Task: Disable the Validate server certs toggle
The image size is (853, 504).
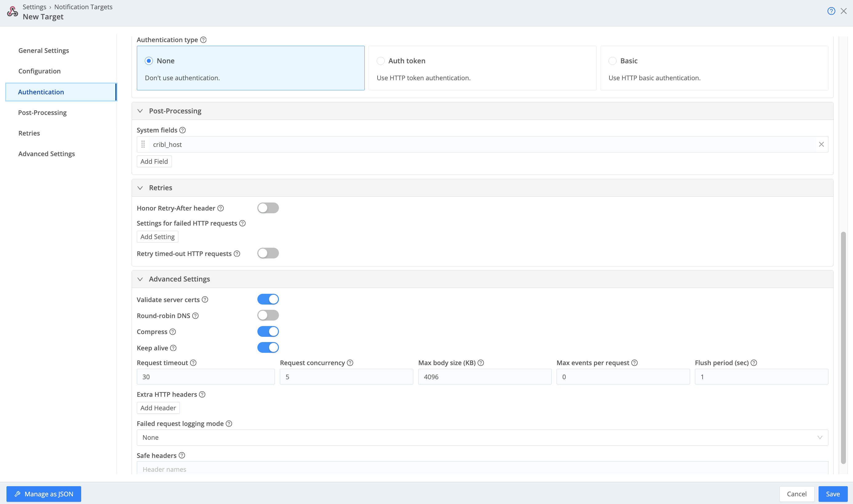Action: [268, 299]
